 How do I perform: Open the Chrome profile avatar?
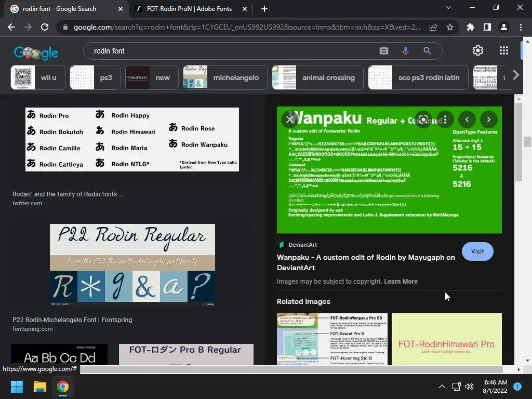[x=504, y=27]
